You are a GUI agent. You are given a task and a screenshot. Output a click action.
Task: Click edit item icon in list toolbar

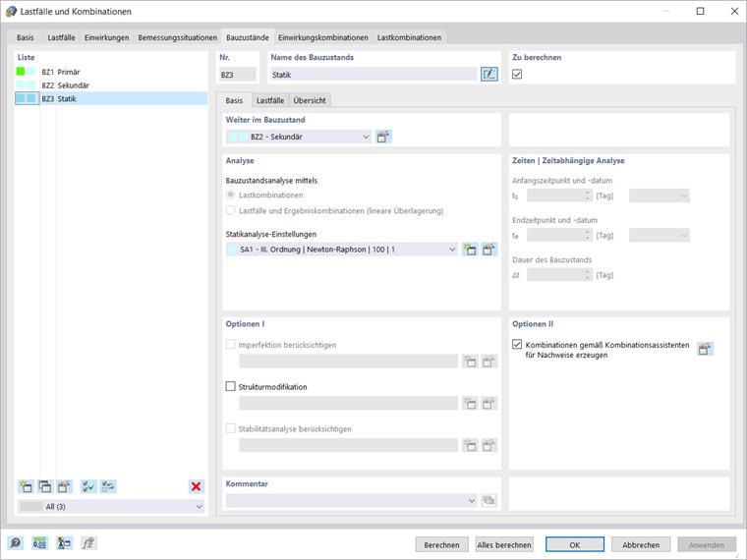coord(64,486)
